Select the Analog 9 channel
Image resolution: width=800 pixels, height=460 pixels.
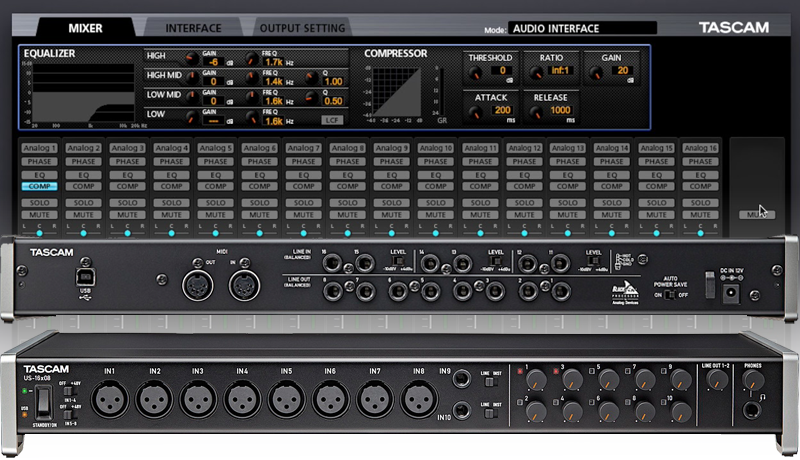point(391,148)
